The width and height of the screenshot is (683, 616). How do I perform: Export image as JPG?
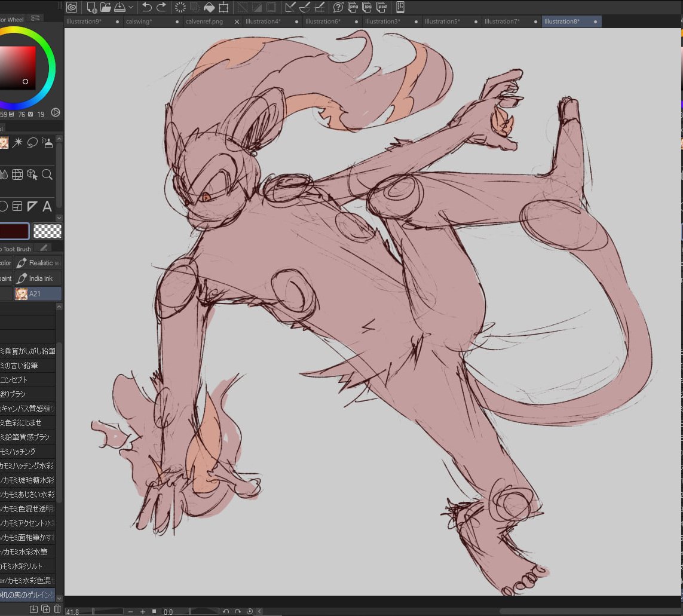click(367, 7)
